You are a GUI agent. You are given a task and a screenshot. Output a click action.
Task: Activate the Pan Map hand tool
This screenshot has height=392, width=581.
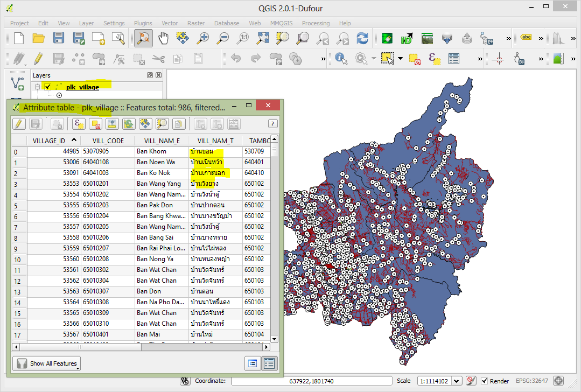coord(164,38)
